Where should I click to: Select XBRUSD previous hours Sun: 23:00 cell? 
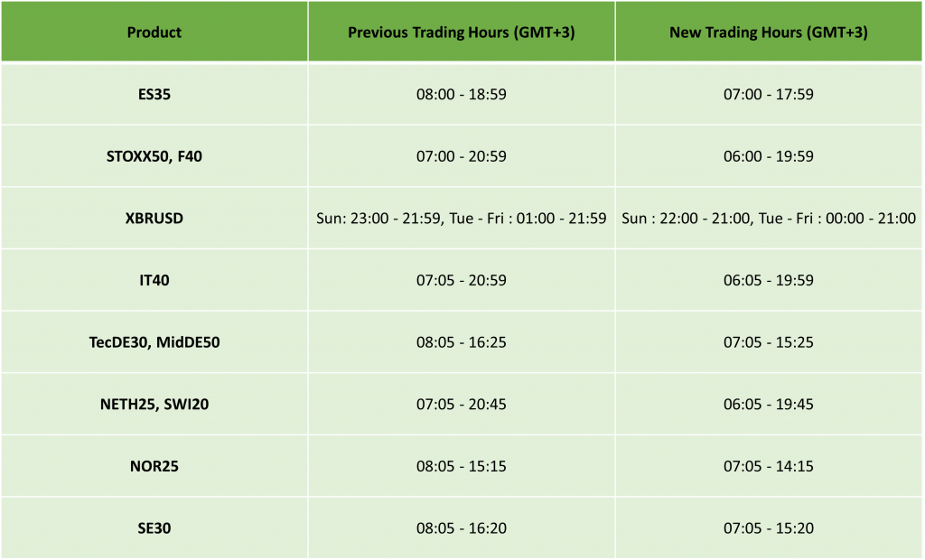462,219
